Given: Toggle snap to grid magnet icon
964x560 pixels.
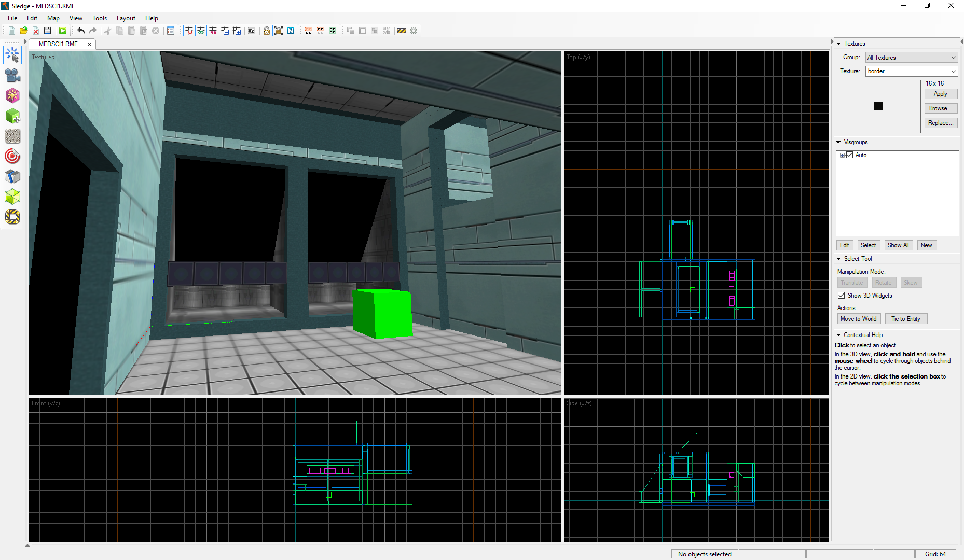Looking at the screenshot, I should coord(189,31).
